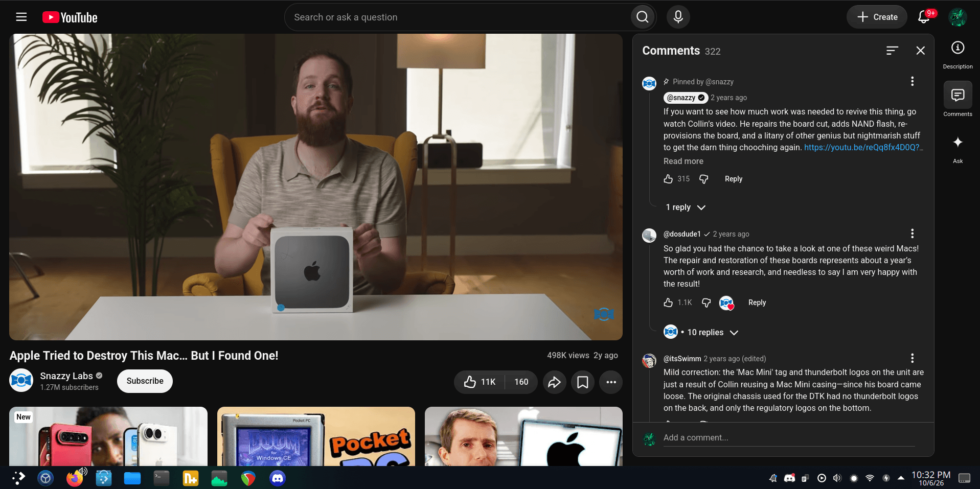Open options for @itsSwimm's comment
The width and height of the screenshot is (980, 489).
tap(912, 358)
